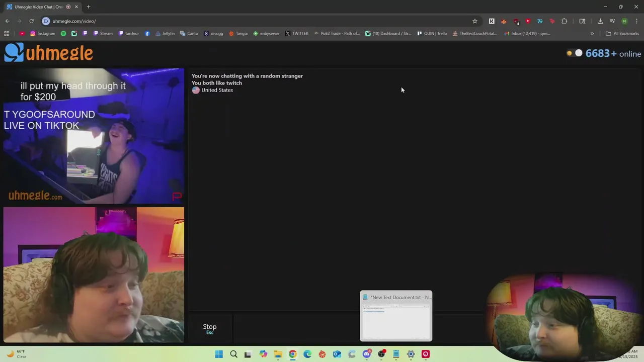
Task: Open the Jellyfin bookmark
Action: (165, 34)
